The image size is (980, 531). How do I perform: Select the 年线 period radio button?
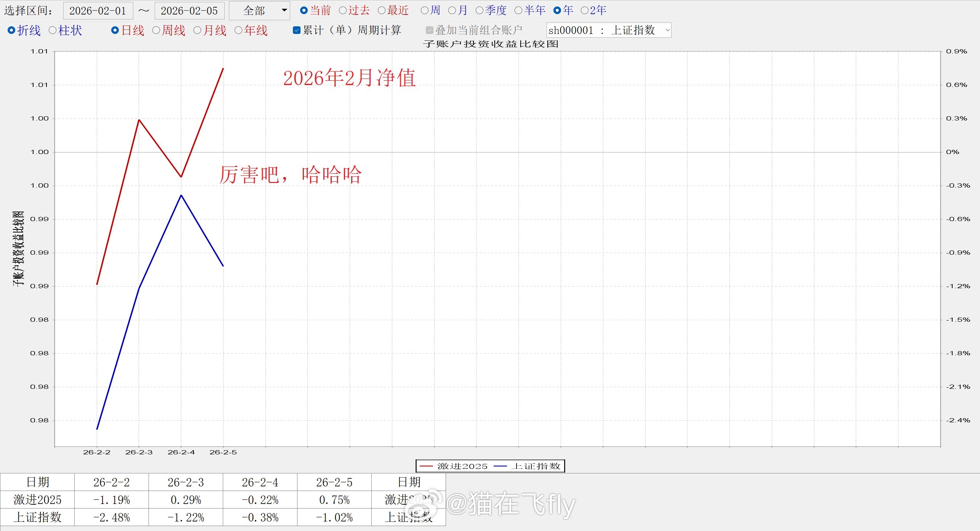click(x=238, y=30)
